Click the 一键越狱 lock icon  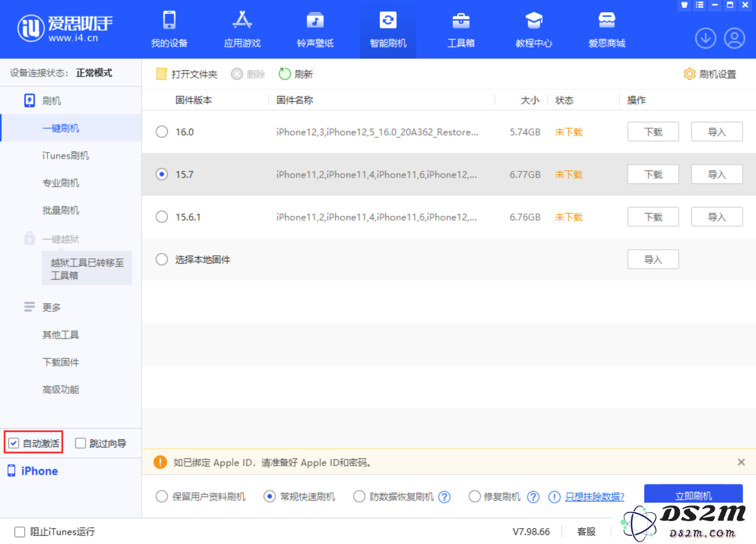[29, 239]
